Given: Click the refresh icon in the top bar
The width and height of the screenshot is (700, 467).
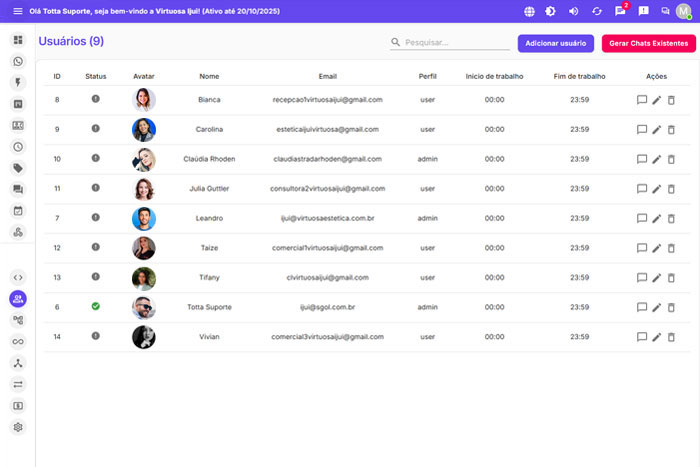Looking at the screenshot, I should 597,11.
